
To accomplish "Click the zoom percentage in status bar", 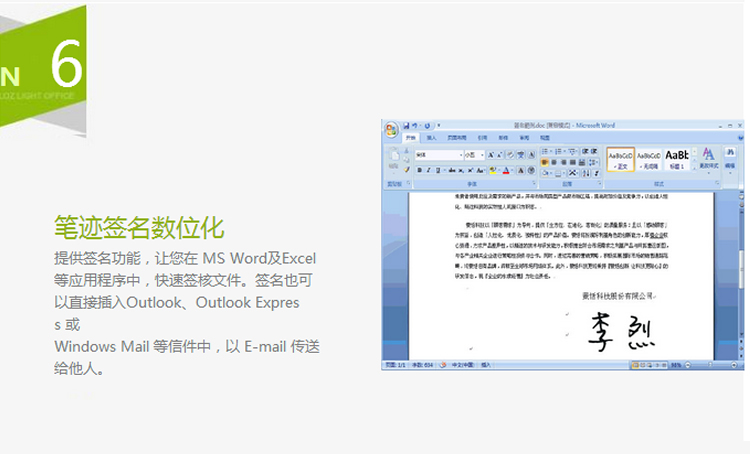I will click(x=676, y=365).
